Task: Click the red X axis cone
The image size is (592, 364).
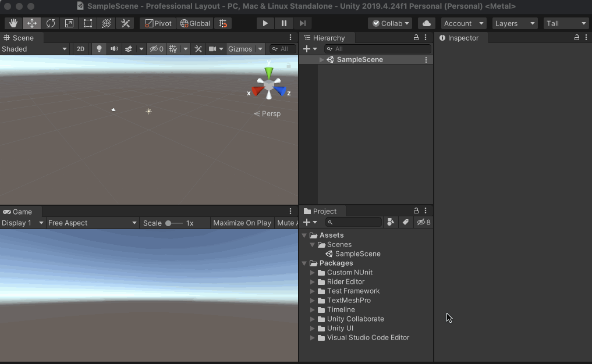Action: tap(258, 91)
